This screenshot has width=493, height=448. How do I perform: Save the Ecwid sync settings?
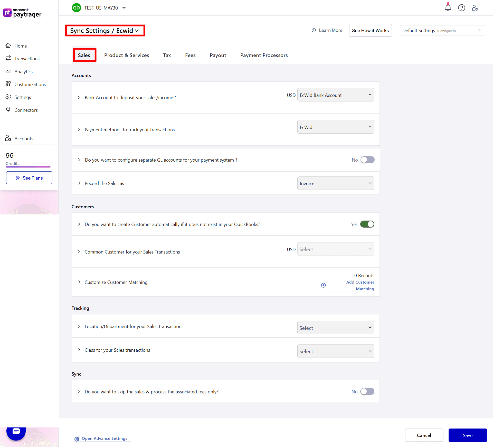pyautogui.click(x=468, y=435)
